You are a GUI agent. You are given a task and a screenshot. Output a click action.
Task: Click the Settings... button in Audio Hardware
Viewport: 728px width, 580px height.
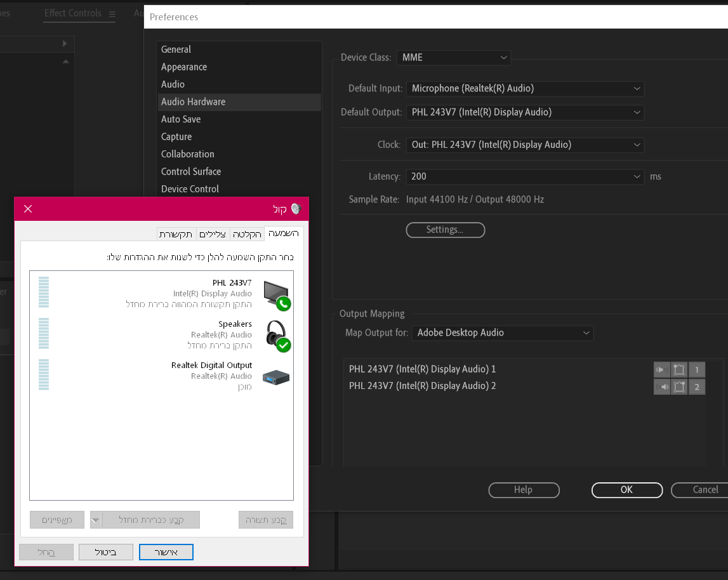point(446,230)
